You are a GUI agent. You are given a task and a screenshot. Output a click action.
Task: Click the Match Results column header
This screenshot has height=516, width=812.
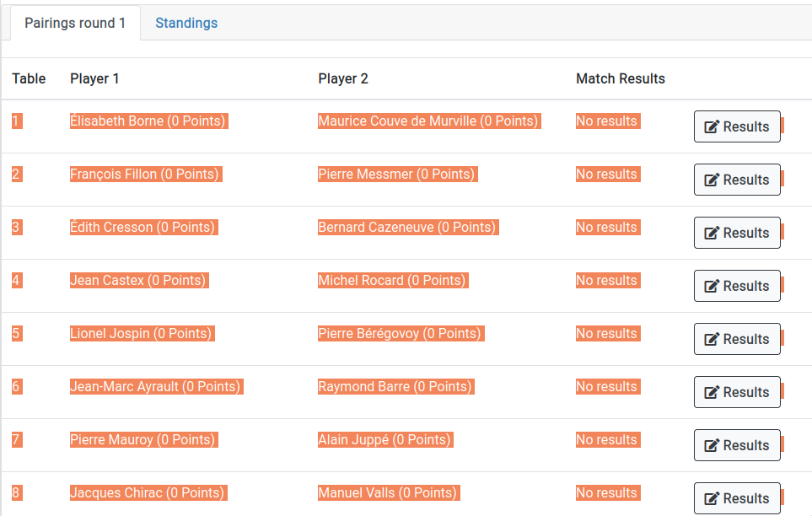tap(620, 78)
